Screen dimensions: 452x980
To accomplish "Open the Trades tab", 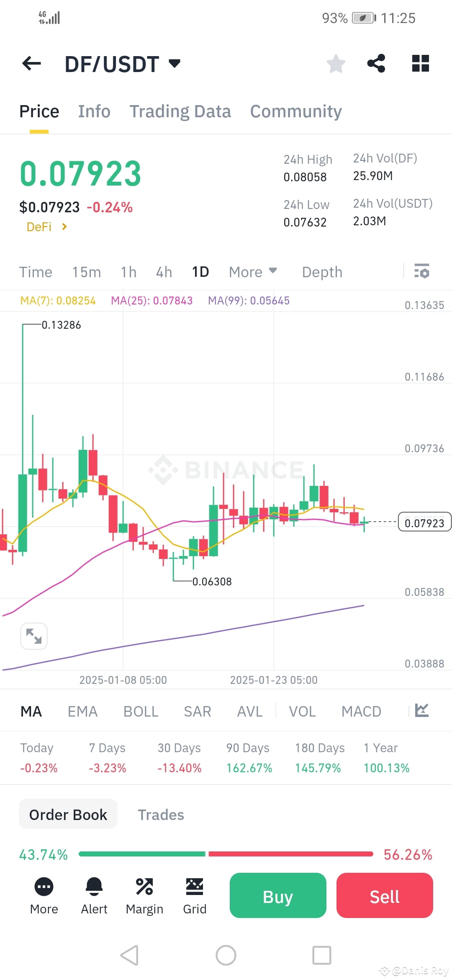I will (161, 814).
